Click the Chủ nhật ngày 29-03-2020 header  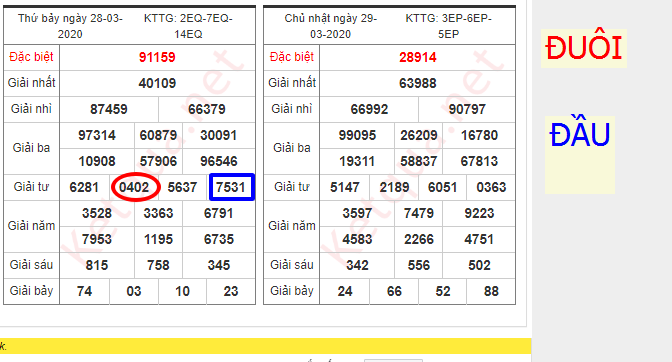[x=331, y=26]
